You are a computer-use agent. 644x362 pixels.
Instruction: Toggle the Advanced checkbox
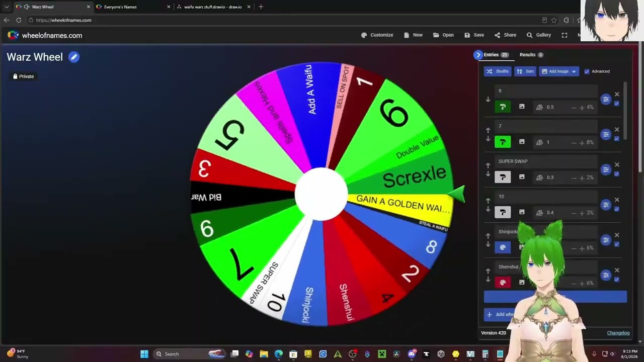587,71
